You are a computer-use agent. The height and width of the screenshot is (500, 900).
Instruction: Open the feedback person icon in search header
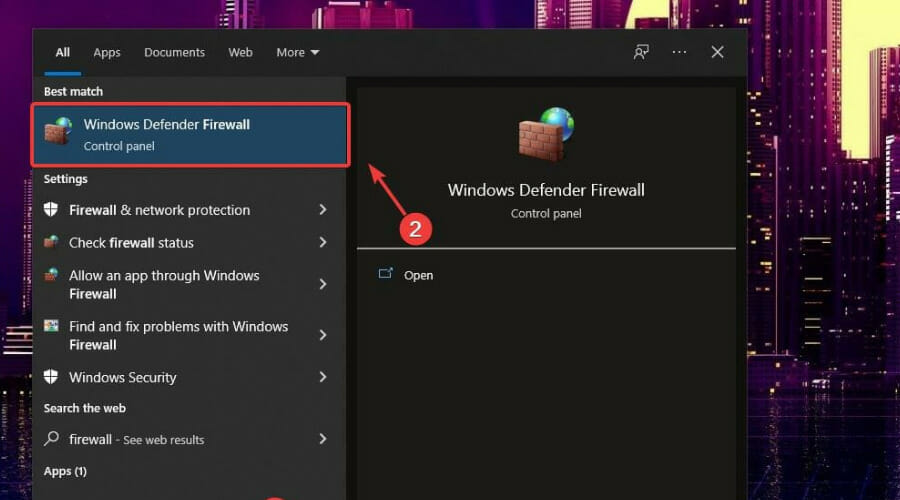click(x=641, y=52)
